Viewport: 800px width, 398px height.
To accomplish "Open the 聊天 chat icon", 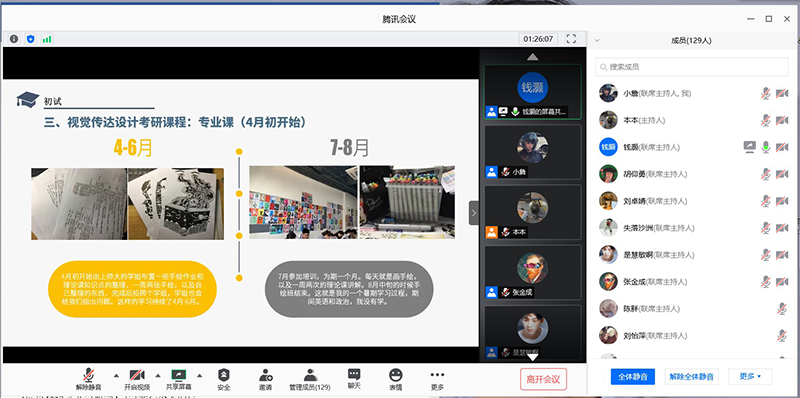I will tap(354, 375).
